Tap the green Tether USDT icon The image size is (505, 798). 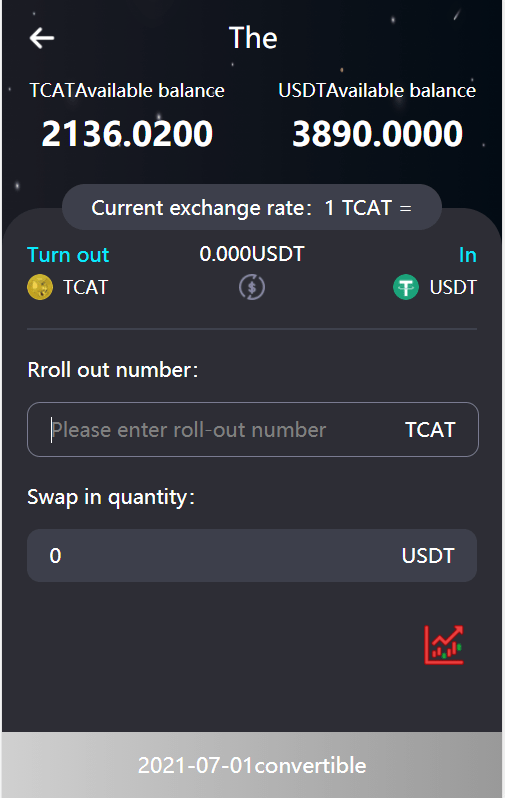tap(406, 287)
